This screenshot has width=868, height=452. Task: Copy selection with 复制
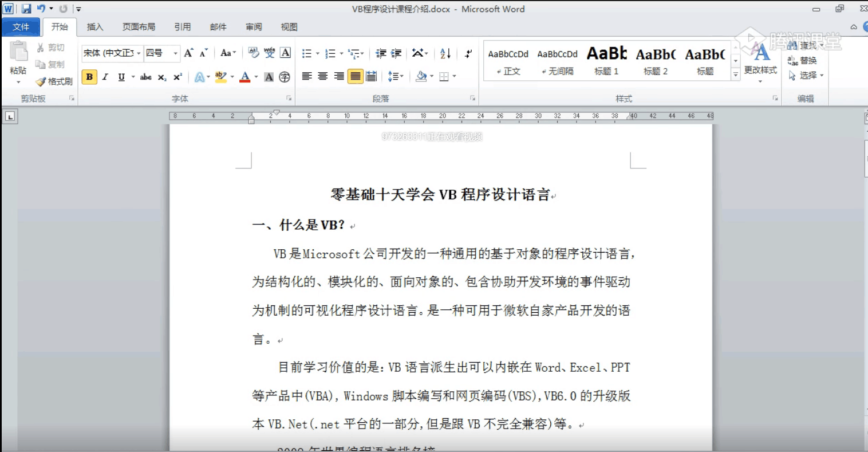tap(50, 64)
